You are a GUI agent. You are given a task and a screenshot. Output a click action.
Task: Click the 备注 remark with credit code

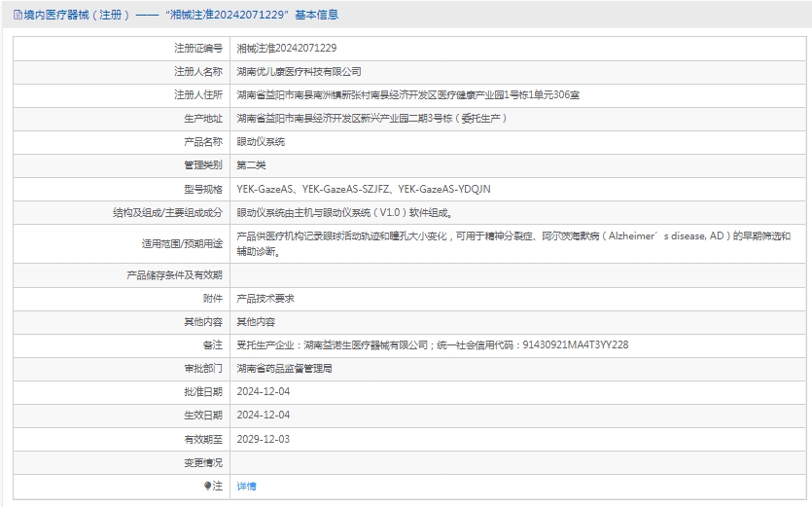tap(433, 344)
